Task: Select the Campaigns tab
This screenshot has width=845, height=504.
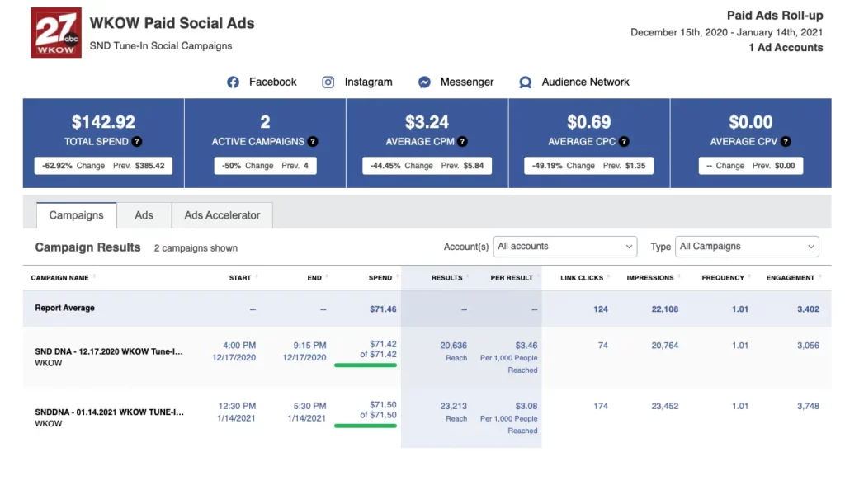Action: tap(77, 215)
